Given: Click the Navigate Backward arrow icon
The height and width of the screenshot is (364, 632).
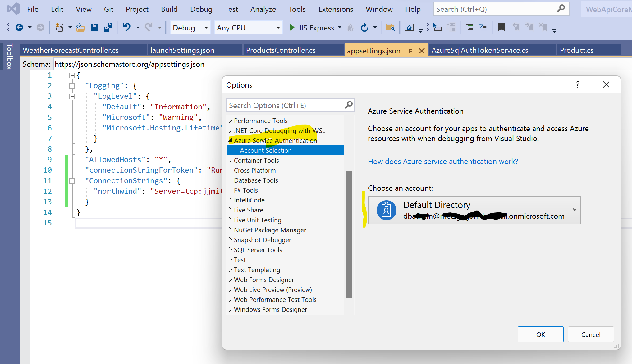Looking at the screenshot, I should tap(19, 28).
